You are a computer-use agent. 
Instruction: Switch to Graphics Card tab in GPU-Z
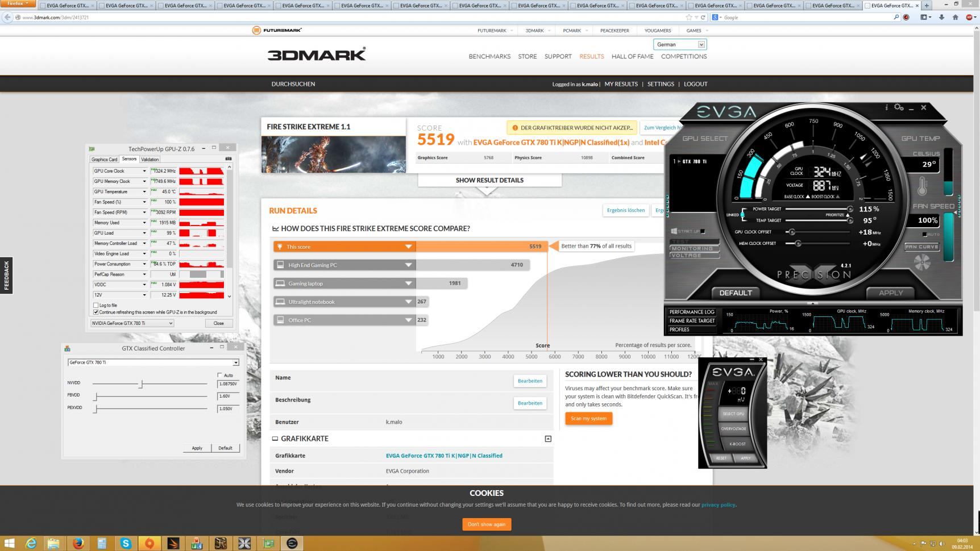105,160
